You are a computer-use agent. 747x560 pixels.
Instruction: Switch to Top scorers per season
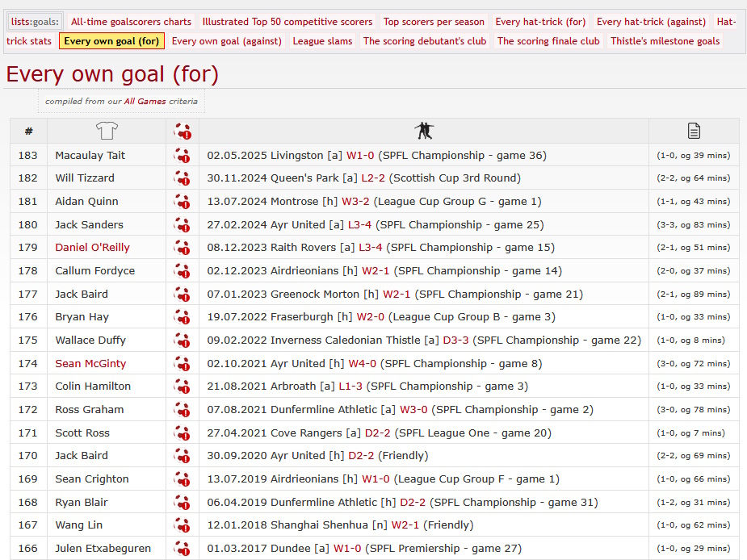[434, 22]
